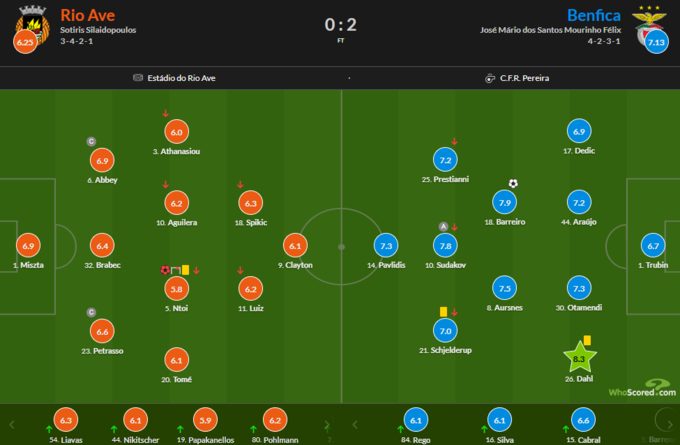This screenshot has height=445, width=680.
Task: Click the goal ball icon above Barreiro
Action: click(513, 184)
